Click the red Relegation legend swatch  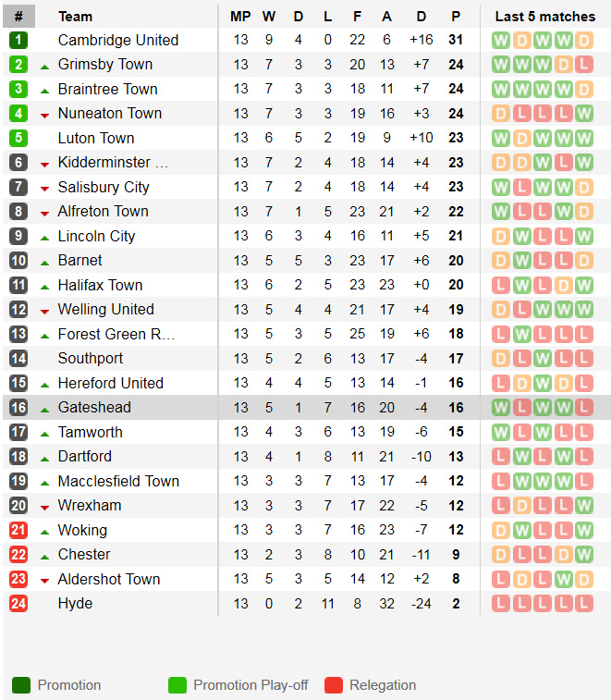click(x=334, y=685)
